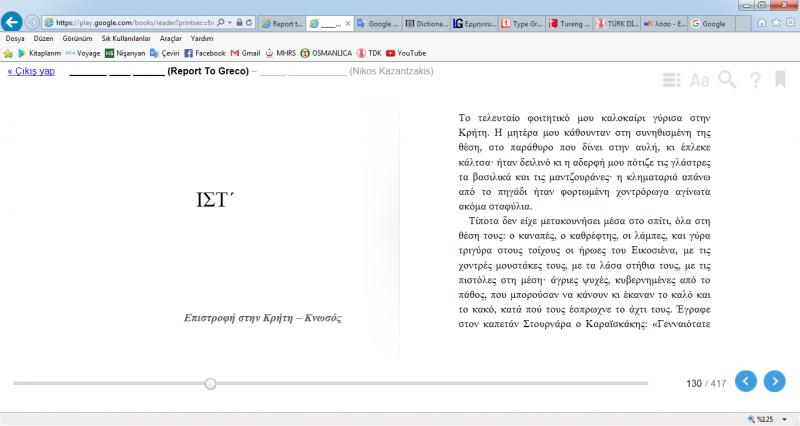Add a bookmark with the bookmark icon
The image size is (800, 426).
[x=780, y=79]
